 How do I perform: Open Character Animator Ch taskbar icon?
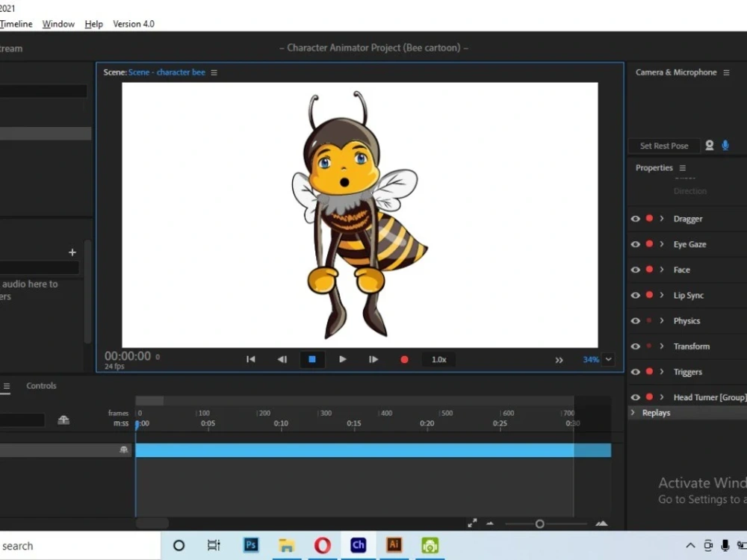pos(358,545)
